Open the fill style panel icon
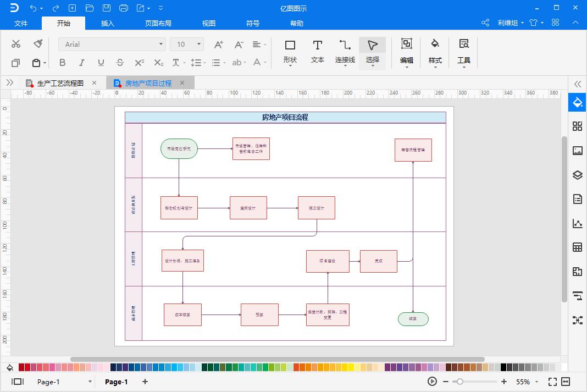Image resolution: width=587 pixels, height=392 pixels. [x=577, y=103]
